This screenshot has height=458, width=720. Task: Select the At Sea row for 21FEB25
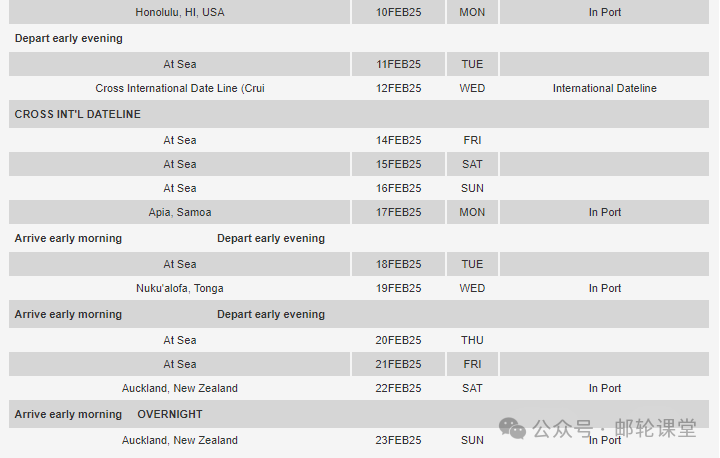[180, 364]
